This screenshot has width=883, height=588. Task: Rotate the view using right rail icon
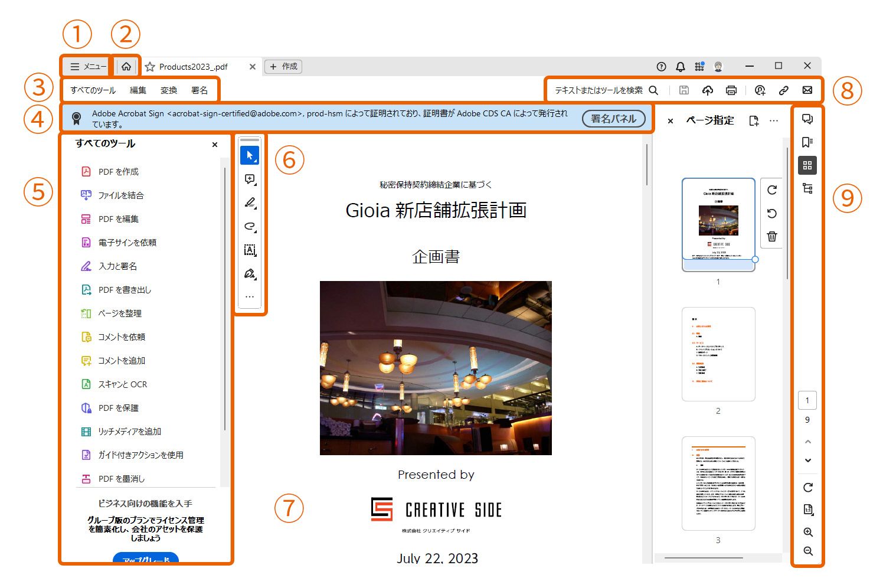[808, 488]
